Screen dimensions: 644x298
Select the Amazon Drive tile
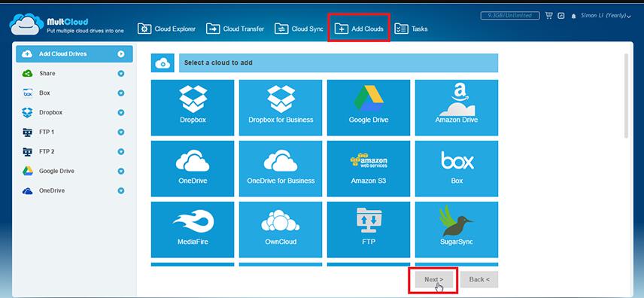coord(457,108)
